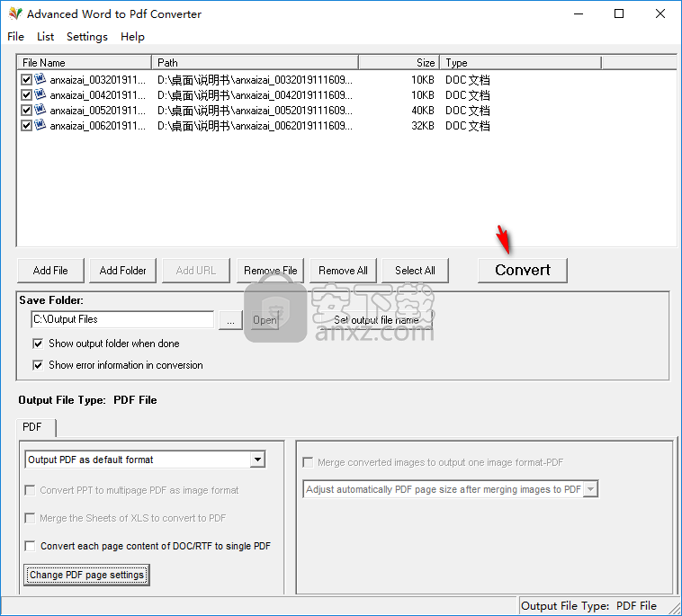Click Change PDF page settings button
Screen dimensions: 682x616
(x=87, y=576)
